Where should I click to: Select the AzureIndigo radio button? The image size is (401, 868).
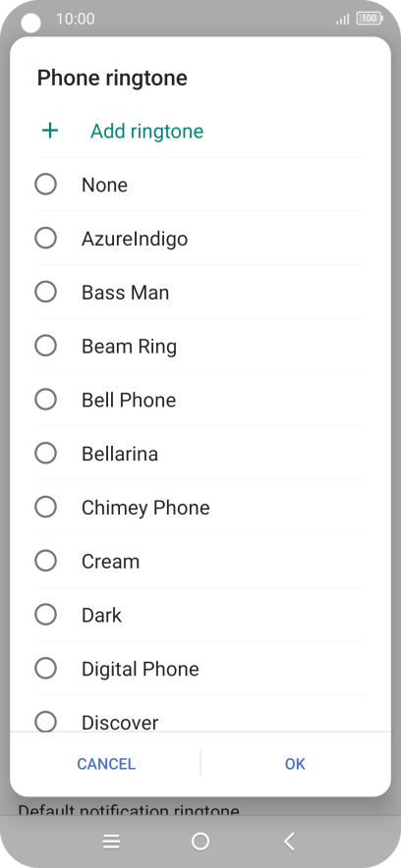(x=45, y=238)
